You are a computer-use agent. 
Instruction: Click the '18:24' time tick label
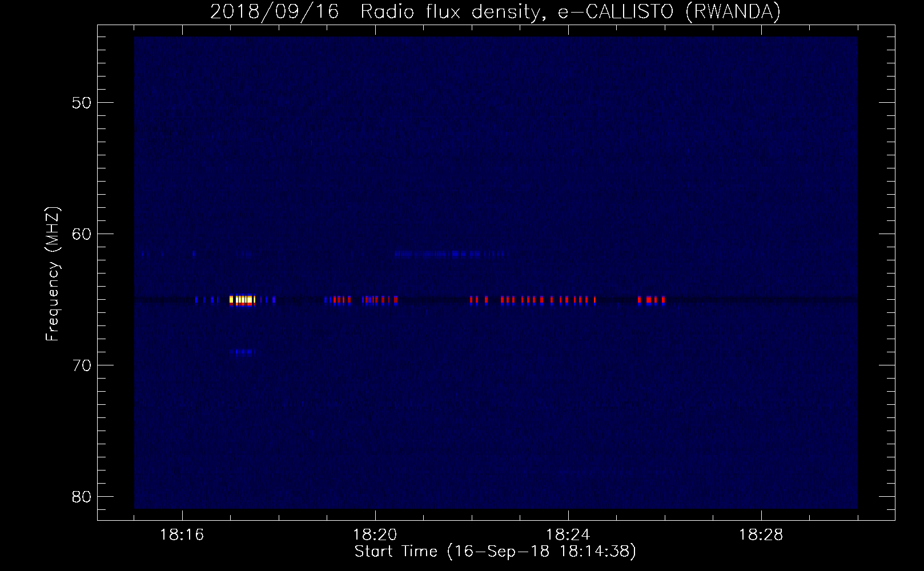pos(568,535)
